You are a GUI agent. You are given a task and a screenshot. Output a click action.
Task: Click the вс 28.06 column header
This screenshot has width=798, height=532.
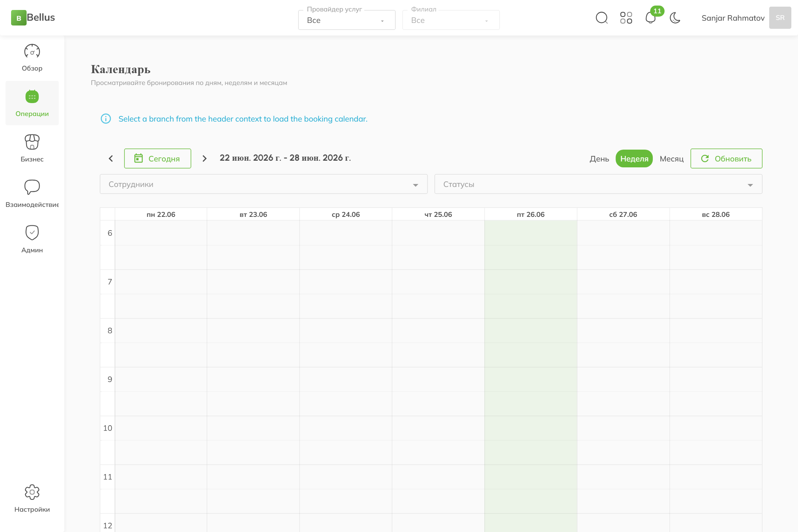coord(716,215)
